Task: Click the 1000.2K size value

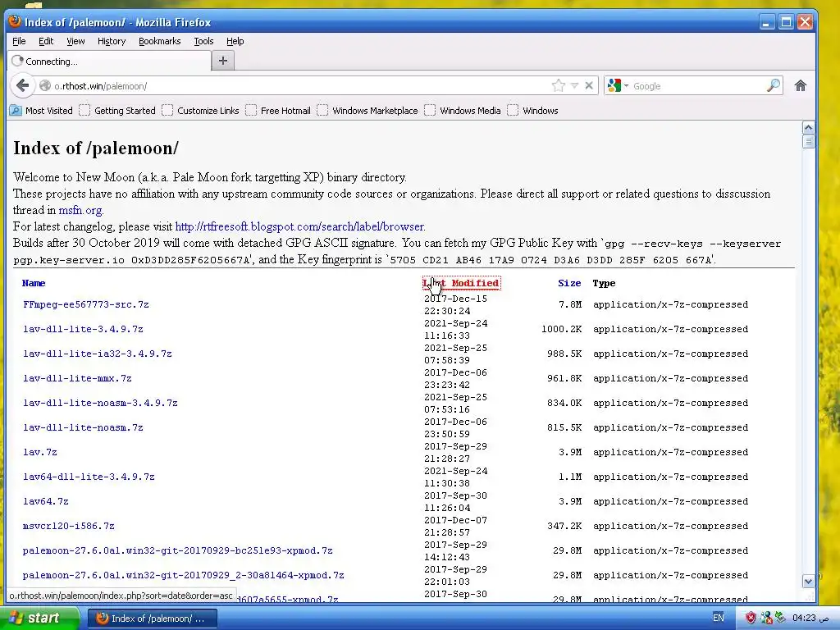Action: [x=561, y=329]
